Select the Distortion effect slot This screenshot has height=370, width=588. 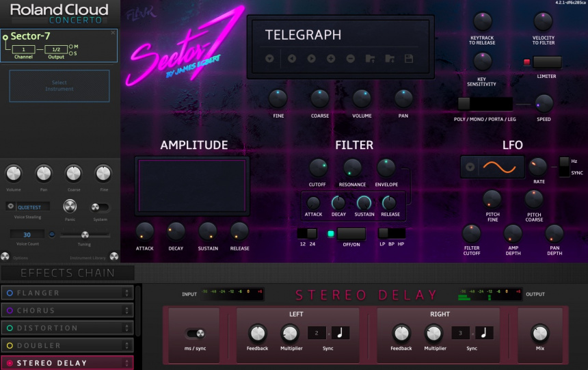[x=68, y=328]
